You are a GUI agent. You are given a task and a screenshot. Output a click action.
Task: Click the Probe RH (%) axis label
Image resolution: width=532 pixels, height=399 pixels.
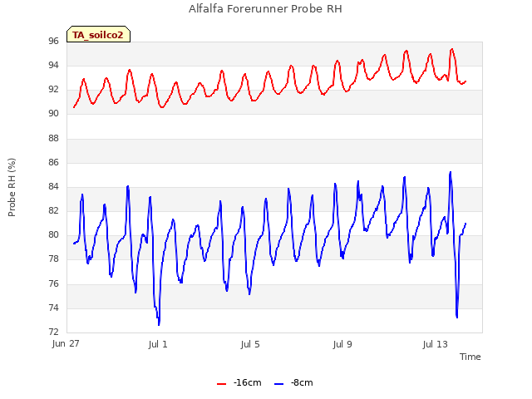click(12, 187)
